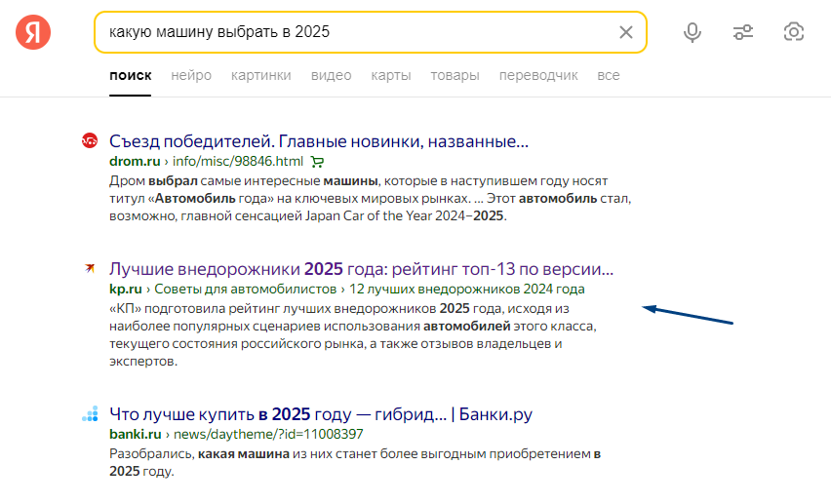Switch to the картинки tab
The image size is (831, 504).
click(261, 76)
